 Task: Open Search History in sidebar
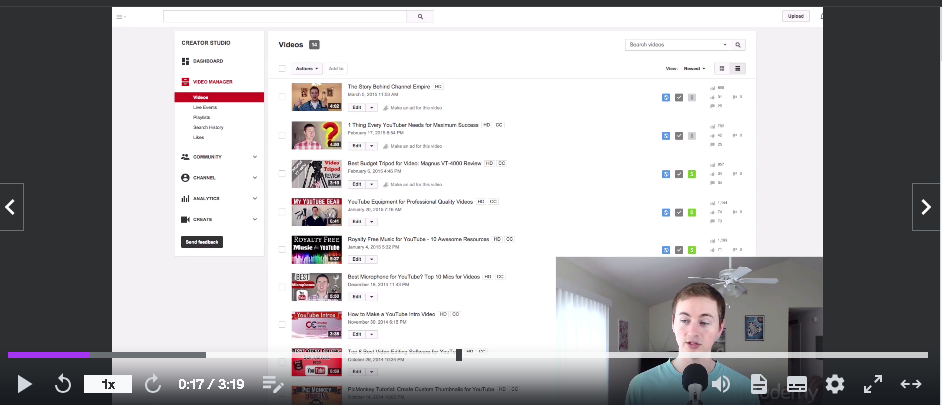click(208, 127)
